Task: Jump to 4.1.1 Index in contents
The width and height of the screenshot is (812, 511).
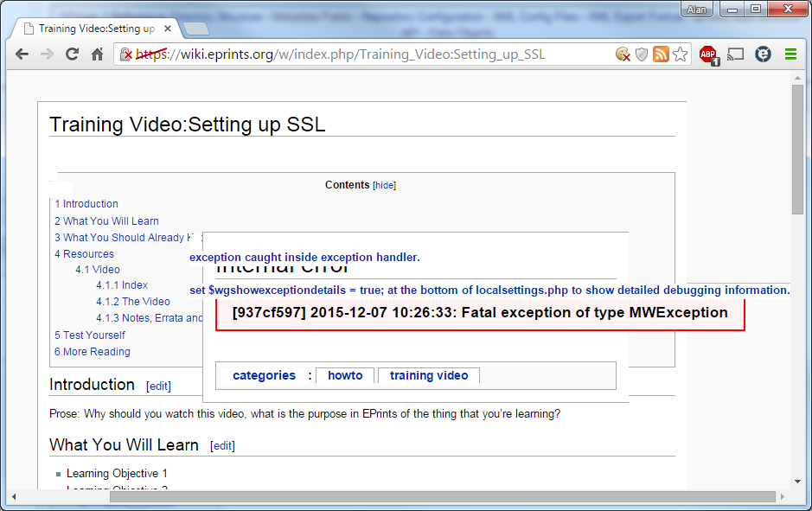Action: pos(122,285)
